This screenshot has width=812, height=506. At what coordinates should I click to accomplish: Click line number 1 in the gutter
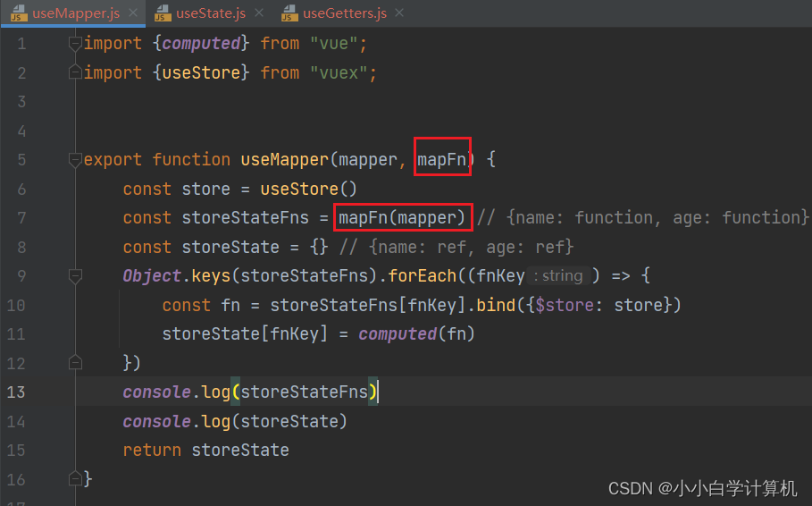tap(21, 44)
